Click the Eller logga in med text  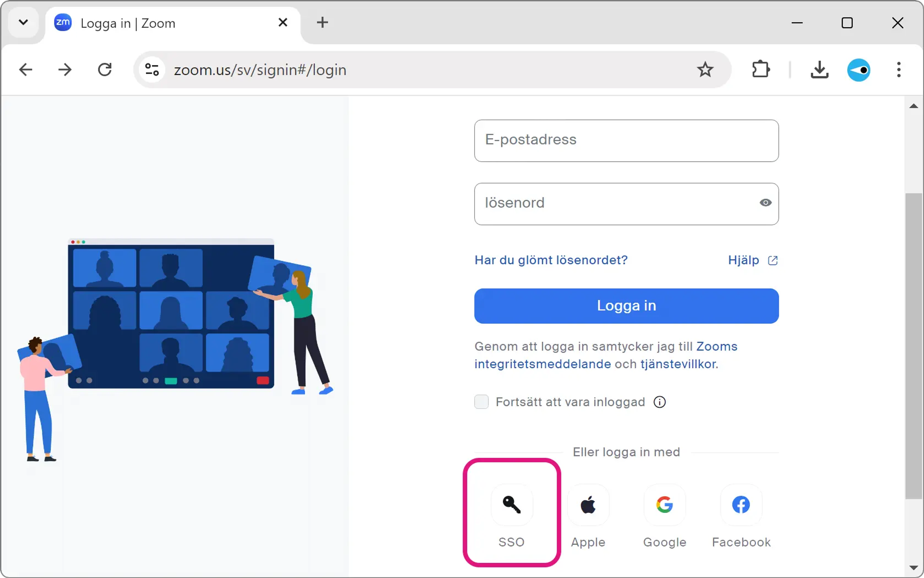click(x=626, y=452)
